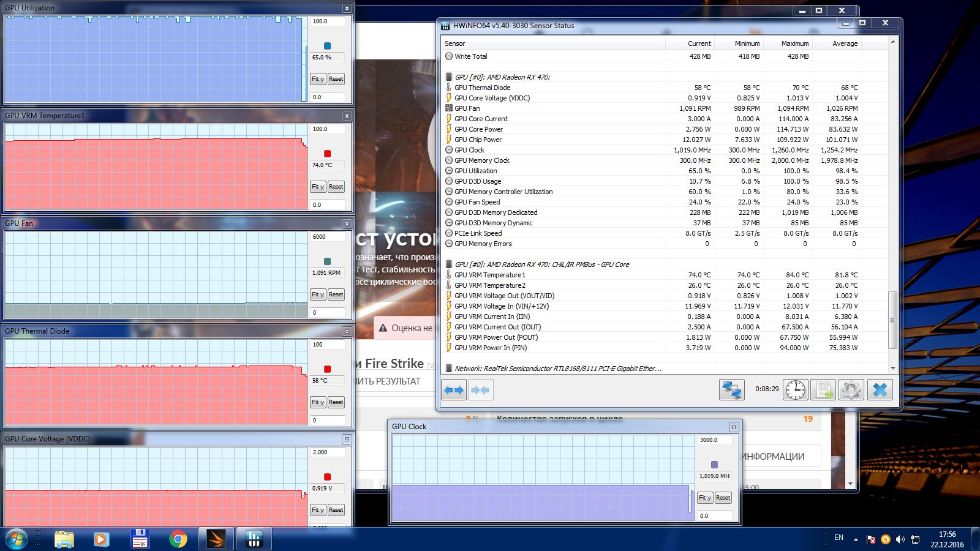Select the 'GPU D3D Usage' sensor row
This screenshot has height=551, width=980.
point(665,181)
